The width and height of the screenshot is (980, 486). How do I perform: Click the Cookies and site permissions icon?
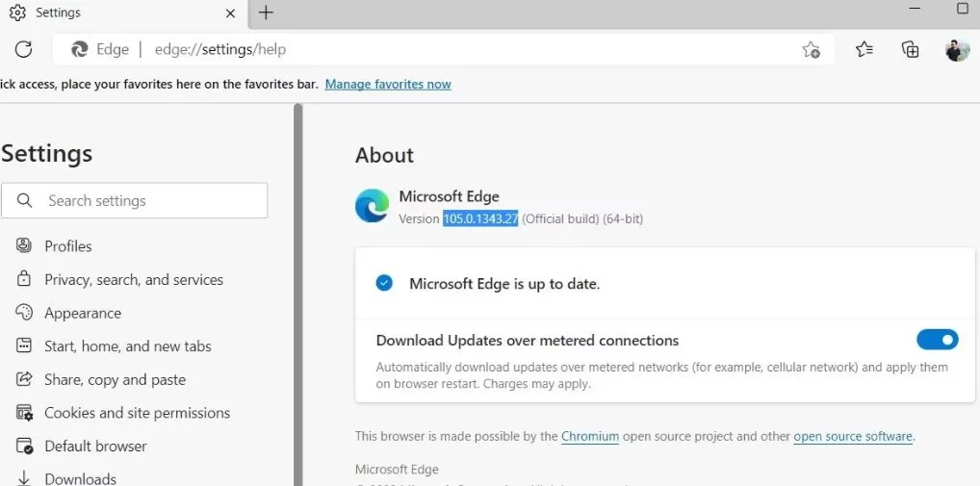tap(24, 412)
